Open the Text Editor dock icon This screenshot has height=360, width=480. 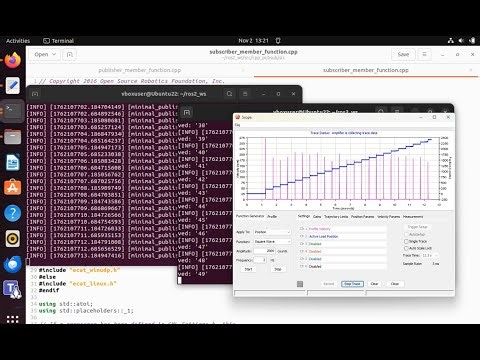[x=13, y=86]
